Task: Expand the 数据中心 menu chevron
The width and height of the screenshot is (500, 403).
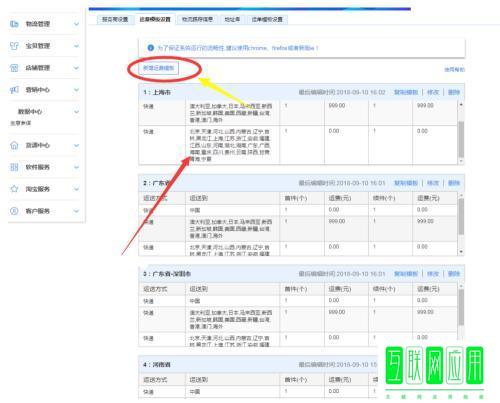Action: click(x=76, y=112)
